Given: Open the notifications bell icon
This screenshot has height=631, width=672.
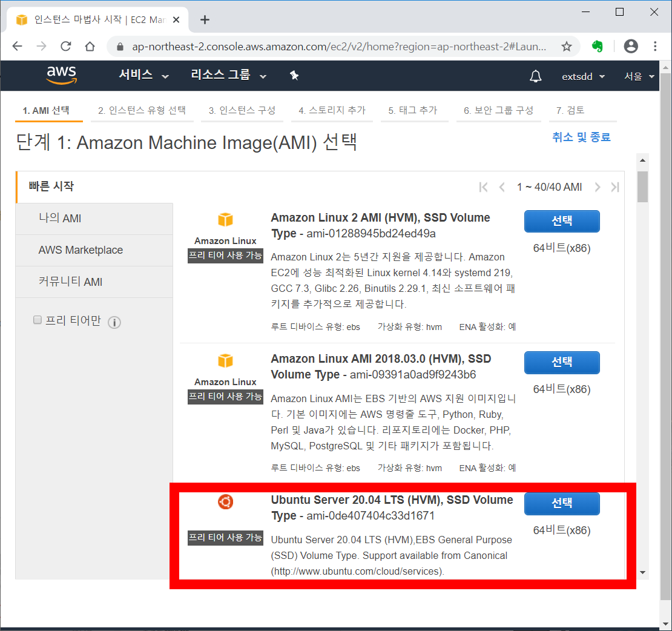Looking at the screenshot, I should tap(535, 76).
